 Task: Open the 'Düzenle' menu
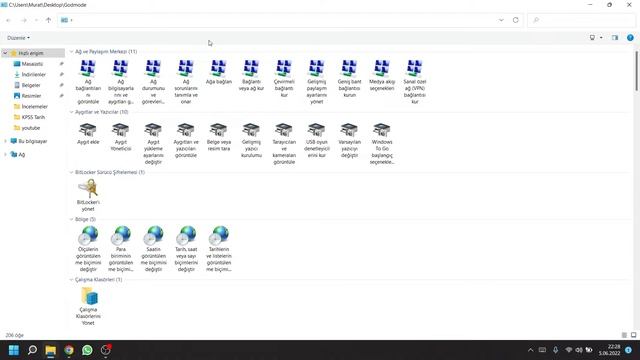coord(18,38)
